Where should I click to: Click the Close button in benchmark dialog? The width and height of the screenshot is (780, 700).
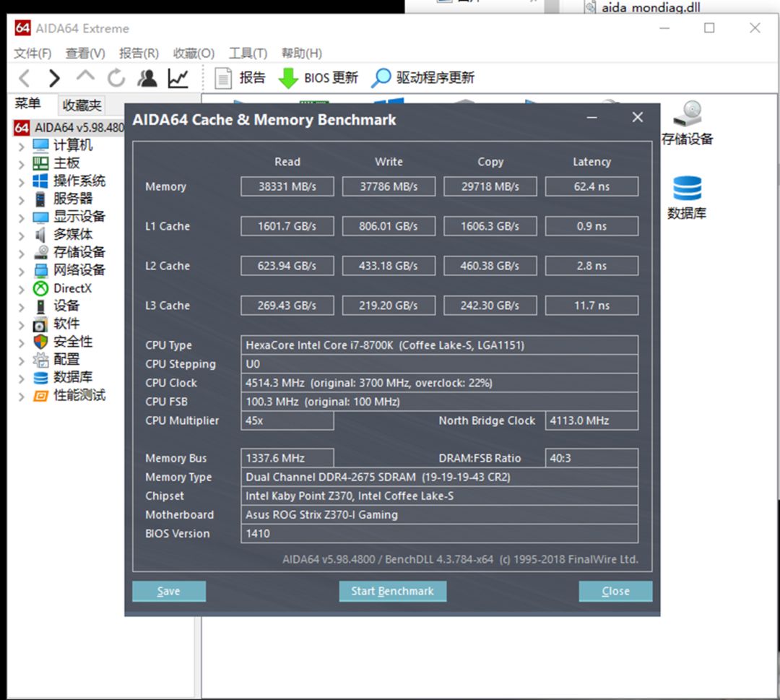615,591
